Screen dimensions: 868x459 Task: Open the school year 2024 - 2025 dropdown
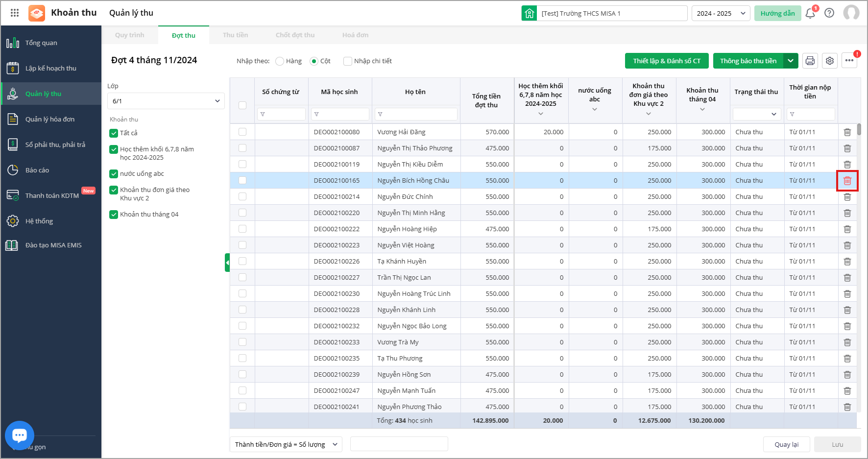click(721, 13)
